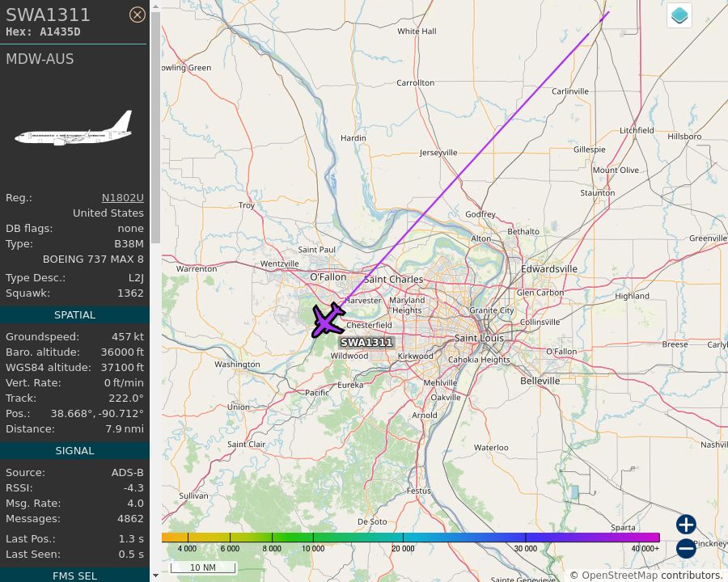Image resolution: width=728 pixels, height=582 pixels.
Task: Click the Saint Louis city label on map
Action: pos(479,339)
